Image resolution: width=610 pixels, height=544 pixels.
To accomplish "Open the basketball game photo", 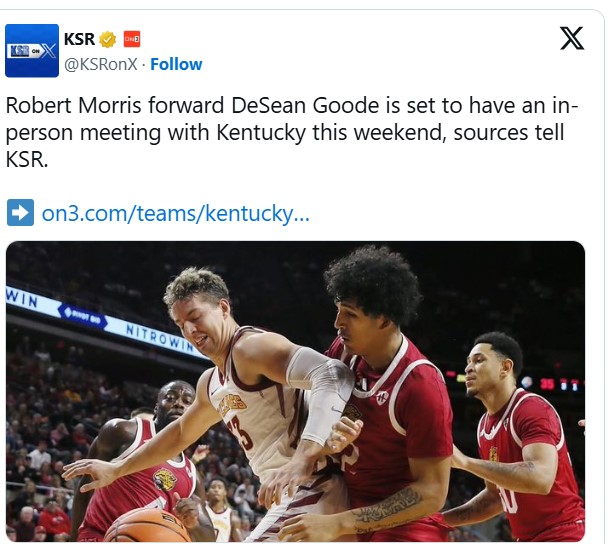I will click(x=296, y=391).
